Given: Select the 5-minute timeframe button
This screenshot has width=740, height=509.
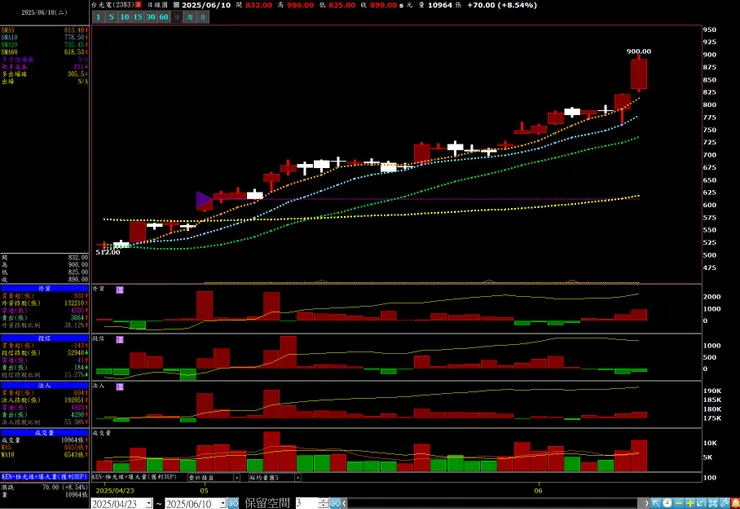Looking at the screenshot, I should 111,17.
